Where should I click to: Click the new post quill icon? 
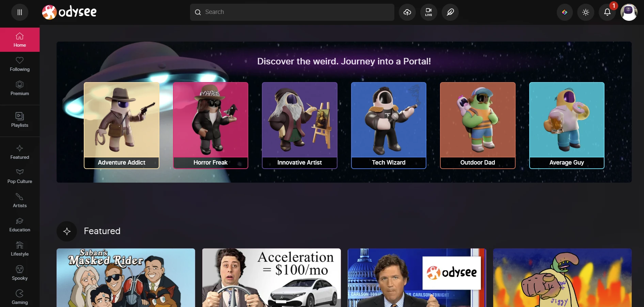click(450, 12)
